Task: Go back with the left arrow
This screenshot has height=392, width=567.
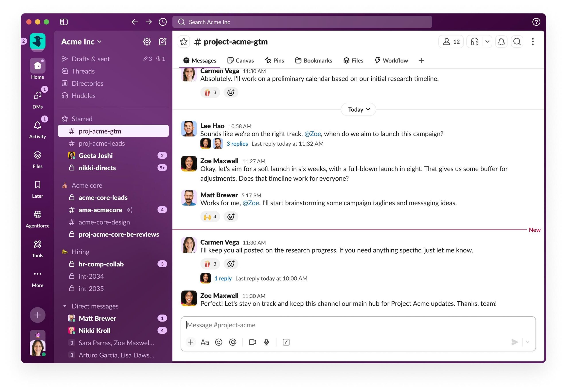Action: pyautogui.click(x=135, y=22)
